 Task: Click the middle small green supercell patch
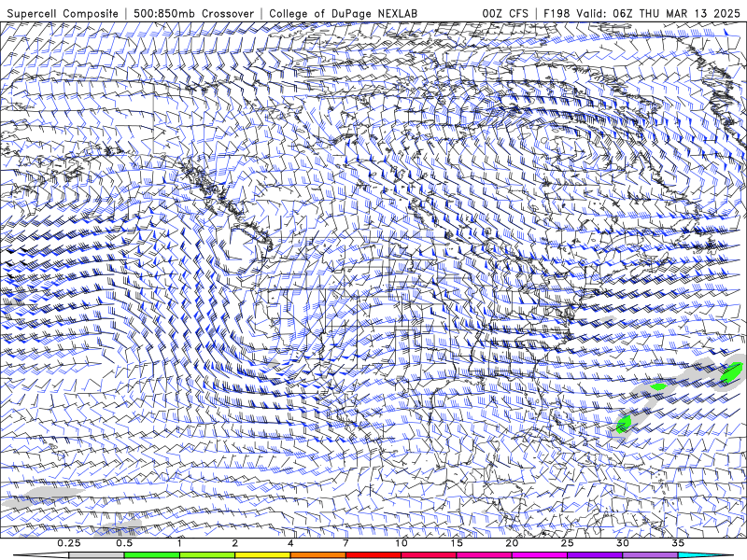click(x=659, y=386)
